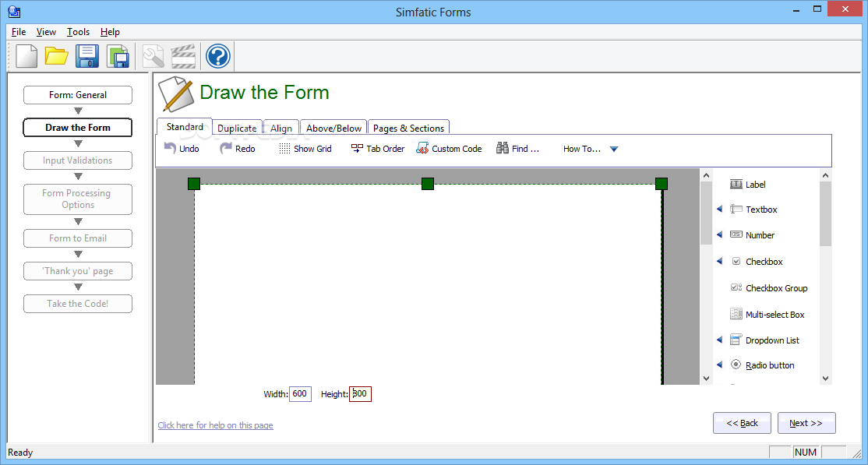Switch to the Pages & Sections tab

[408, 128]
